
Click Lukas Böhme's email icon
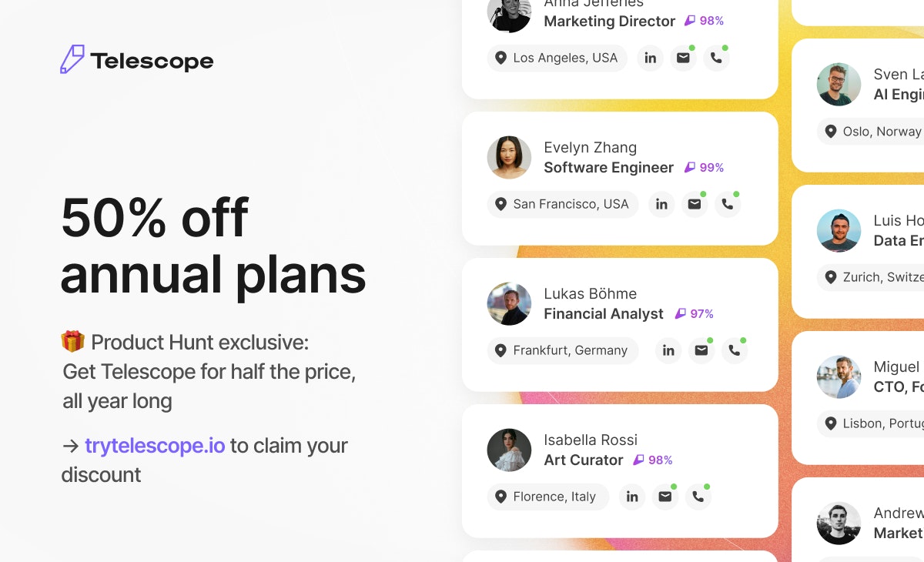tap(701, 350)
